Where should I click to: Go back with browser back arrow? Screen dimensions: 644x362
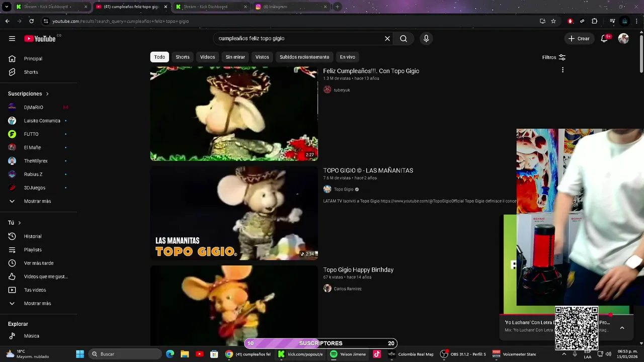[7, 21]
